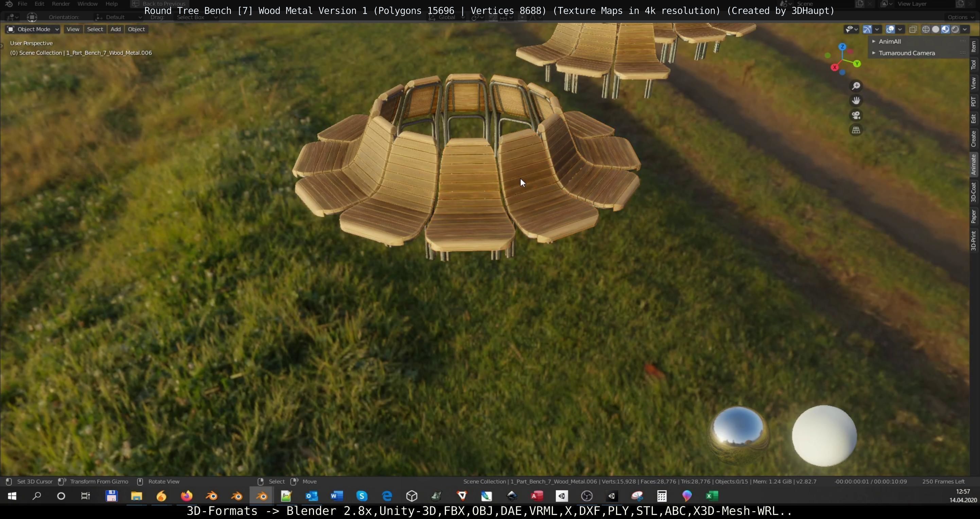Image resolution: width=980 pixels, height=519 pixels.
Task: Toggle show gizmo button
Action: tap(868, 29)
